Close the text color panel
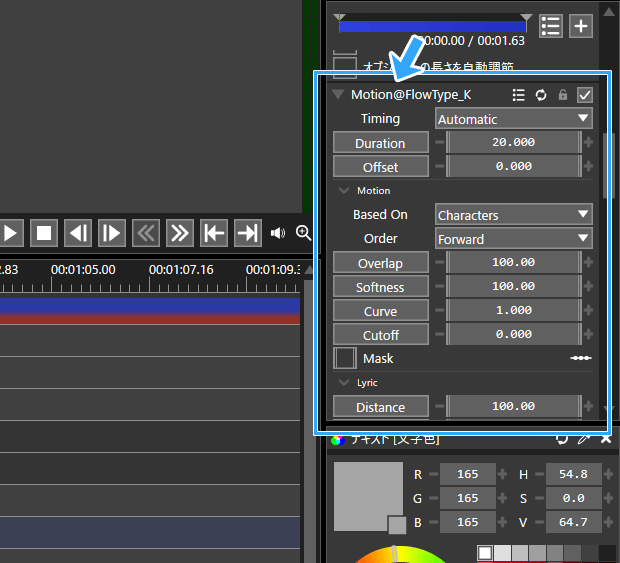The image size is (620, 563). (606, 439)
